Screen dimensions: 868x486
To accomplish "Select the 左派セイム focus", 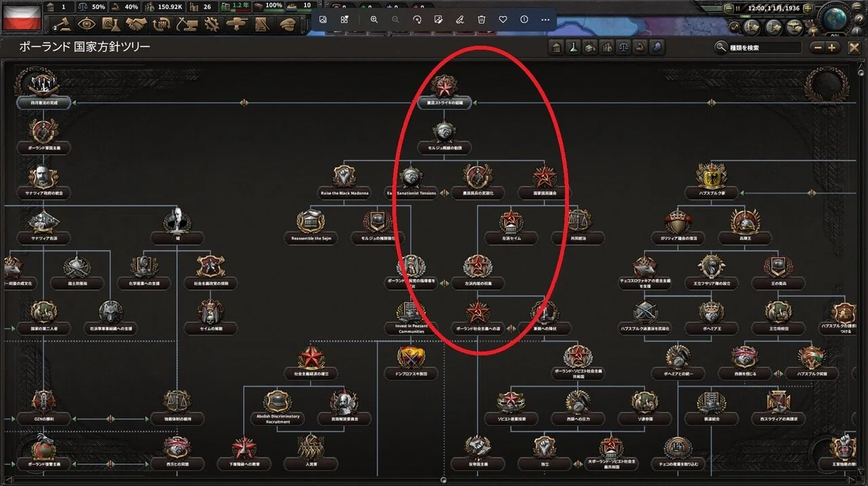I will point(511,226).
